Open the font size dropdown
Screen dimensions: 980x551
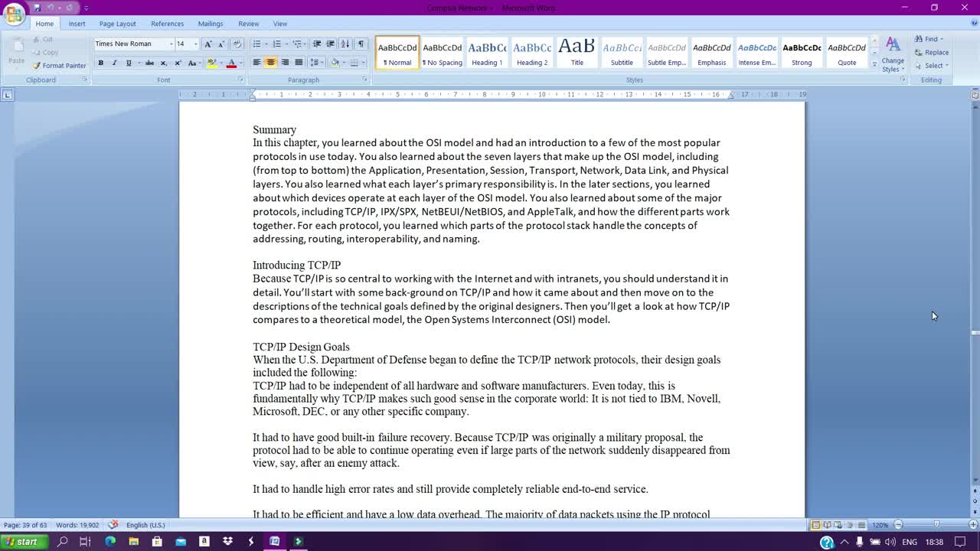coord(195,44)
